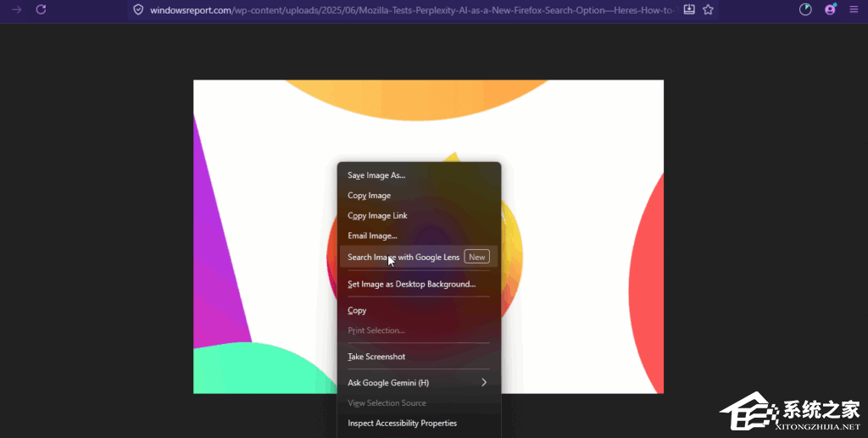Open tracking protection shield icon

point(138,10)
